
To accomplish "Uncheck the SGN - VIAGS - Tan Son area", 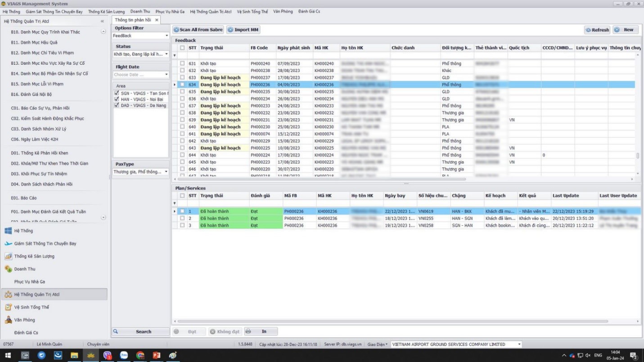I will (117, 93).
